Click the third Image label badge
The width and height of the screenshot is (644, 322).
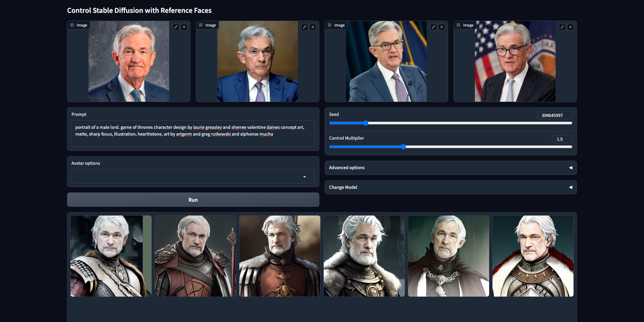pyautogui.click(x=336, y=25)
